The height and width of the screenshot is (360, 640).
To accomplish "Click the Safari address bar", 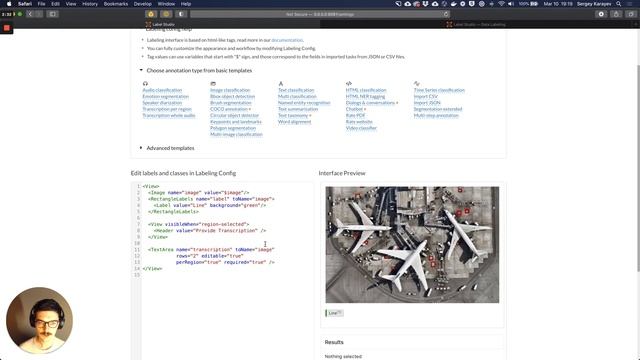I will tap(320, 14).
